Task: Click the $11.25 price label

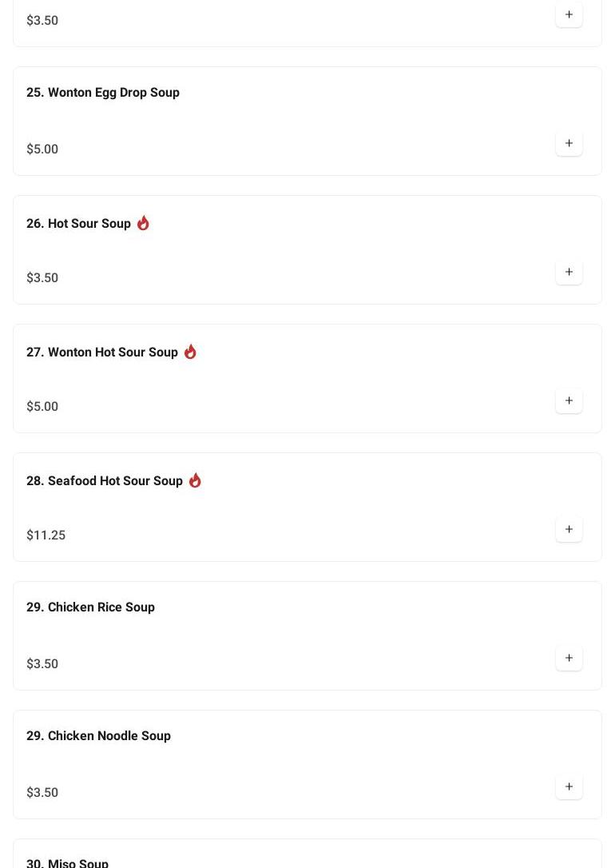Action: (x=46, y=536)
